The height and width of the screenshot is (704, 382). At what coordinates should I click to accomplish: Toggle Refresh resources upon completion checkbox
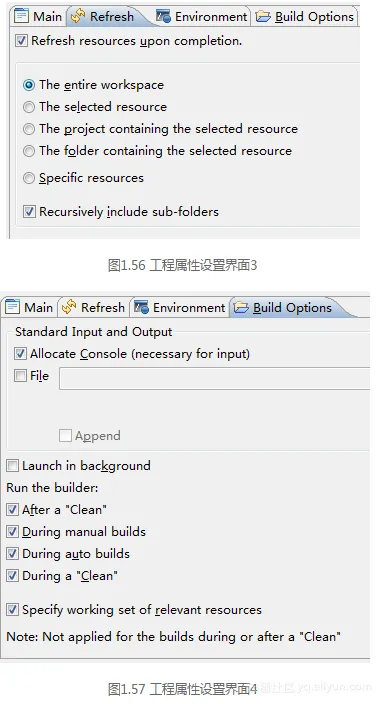pyautogui.click(x=21, y=41)
